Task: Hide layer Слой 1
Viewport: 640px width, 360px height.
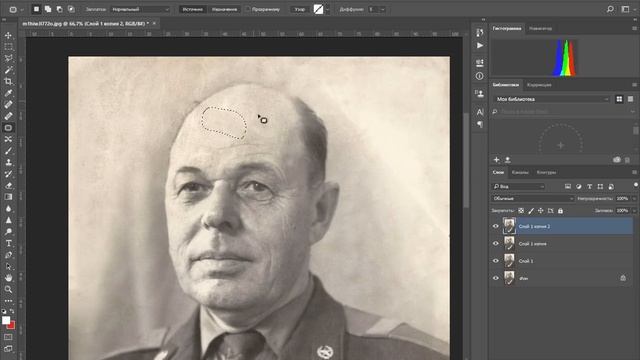Action: click(x=496, y=261)
